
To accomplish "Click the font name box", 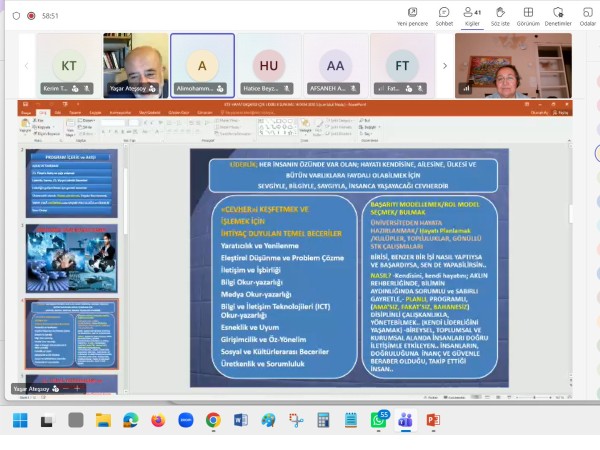I will [112, 122].
